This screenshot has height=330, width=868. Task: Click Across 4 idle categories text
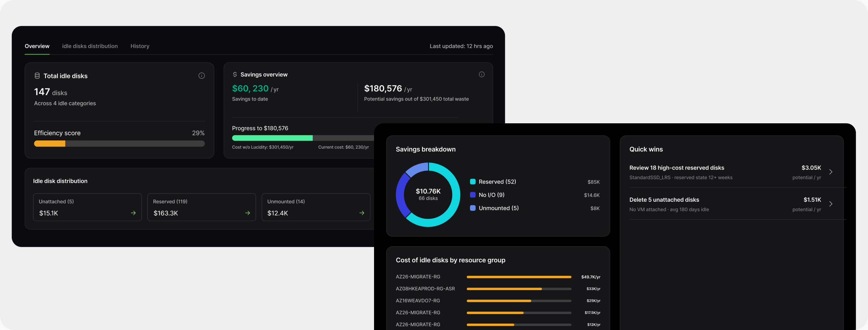[65, 103]
